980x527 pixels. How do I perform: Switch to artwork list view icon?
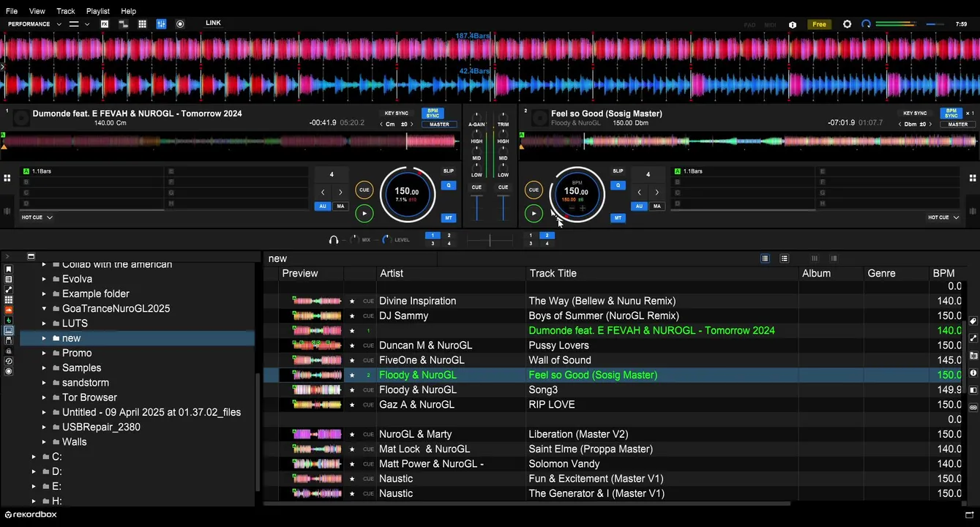pos(784,258)
